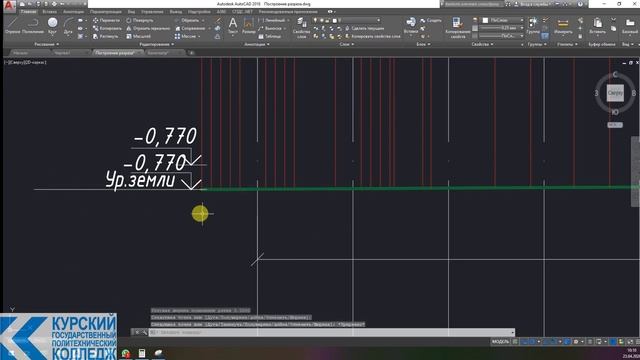Click Копировать свойства слоя button

click(x=373, y=36)
